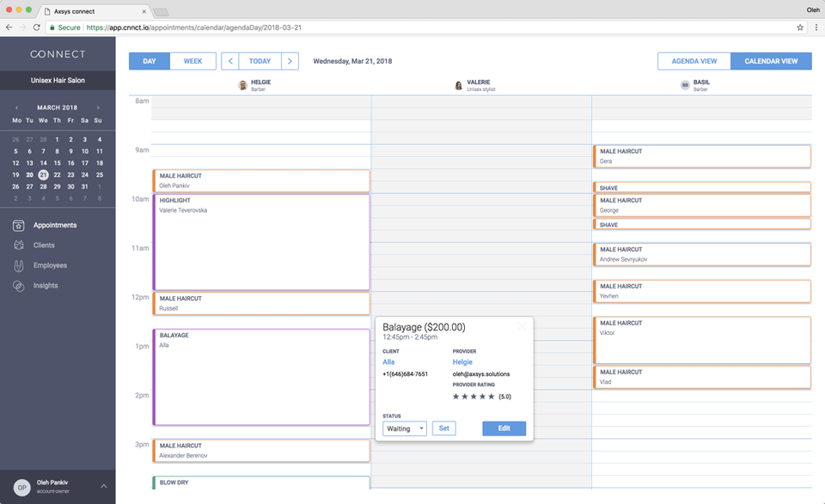Click Helgie's avatar in calendar header

[243, 85]
